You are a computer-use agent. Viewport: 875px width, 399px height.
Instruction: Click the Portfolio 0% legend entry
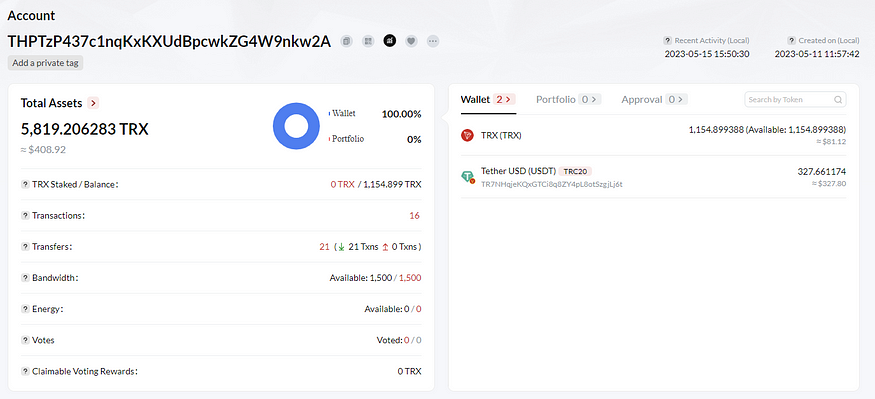pyautogui.click(x=375, y=139)
